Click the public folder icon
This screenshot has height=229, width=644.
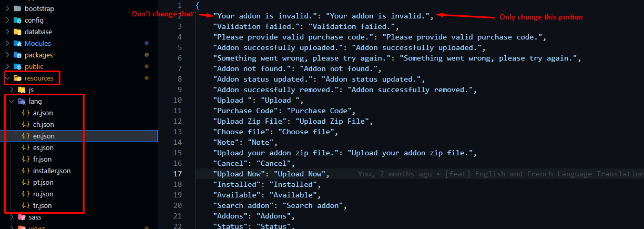coord(17,66)
